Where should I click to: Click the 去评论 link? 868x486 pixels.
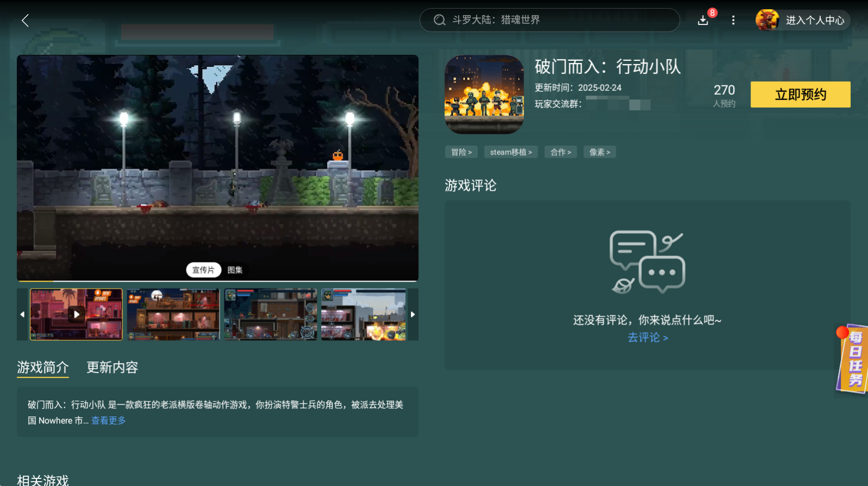click(647, 338)
